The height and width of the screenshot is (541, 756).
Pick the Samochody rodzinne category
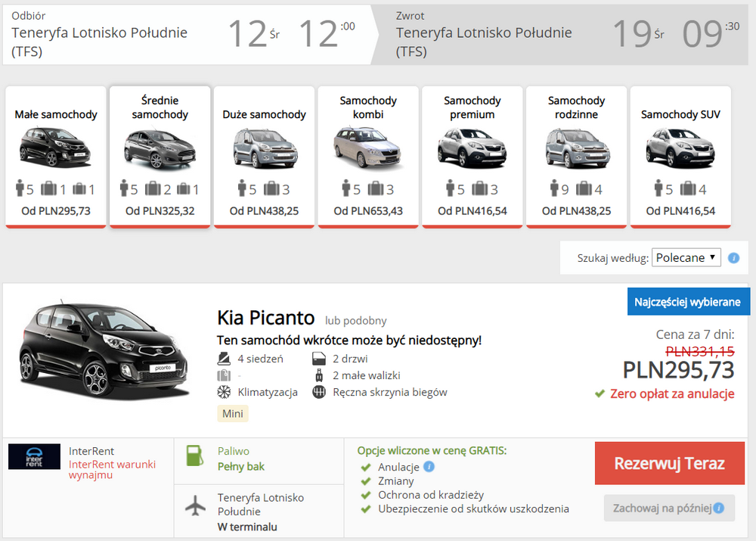(577, 157)
